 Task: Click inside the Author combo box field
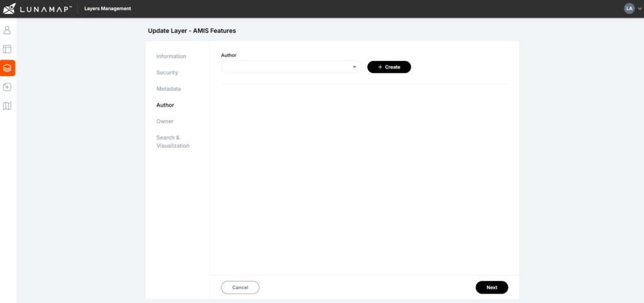(291, 67)
